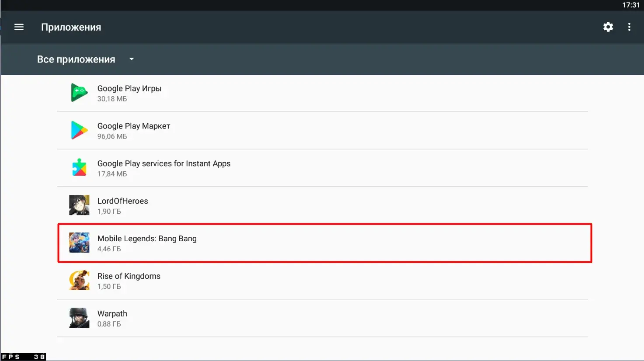Select the Warpath app entry

tap(323, 318)
